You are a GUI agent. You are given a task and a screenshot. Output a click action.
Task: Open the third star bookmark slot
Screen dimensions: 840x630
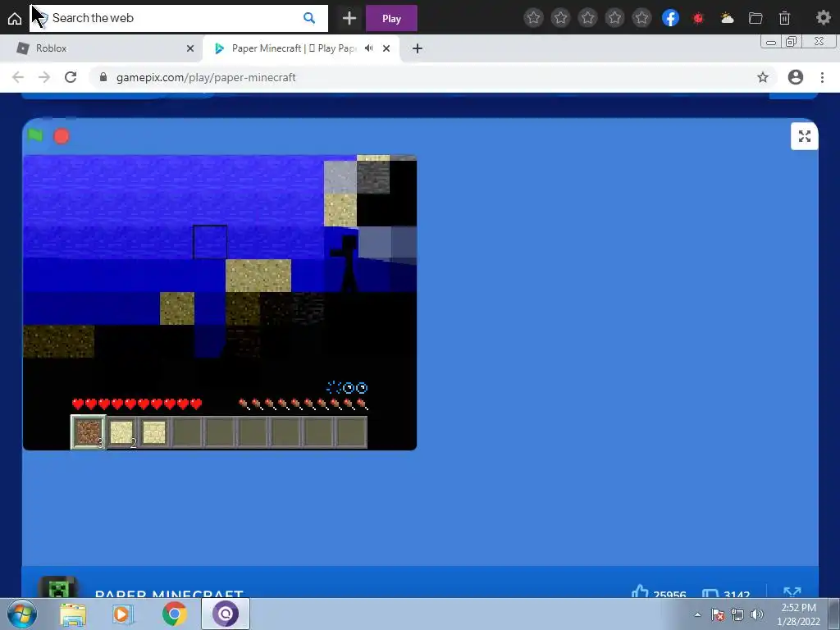click(x=587, y=18)
